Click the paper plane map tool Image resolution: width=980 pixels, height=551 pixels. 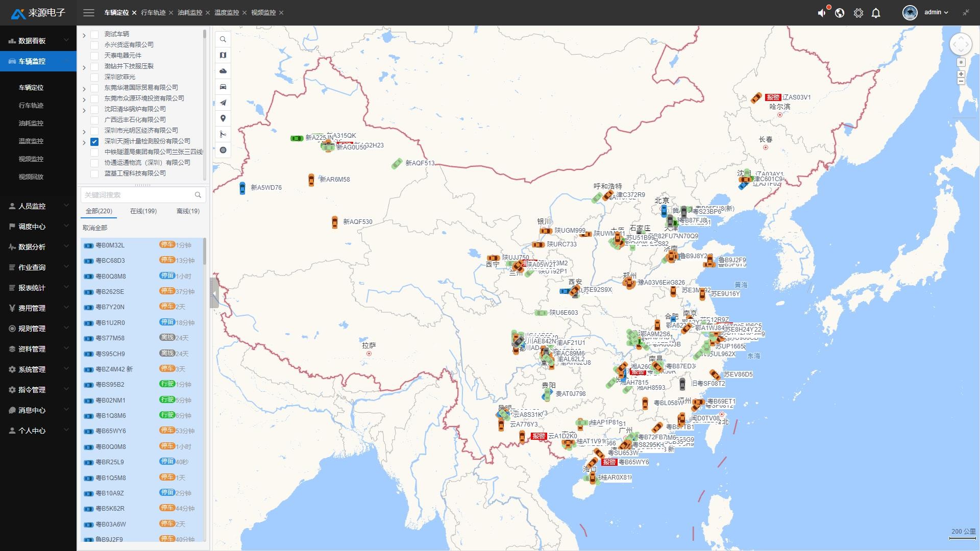[x=223, y=103]
